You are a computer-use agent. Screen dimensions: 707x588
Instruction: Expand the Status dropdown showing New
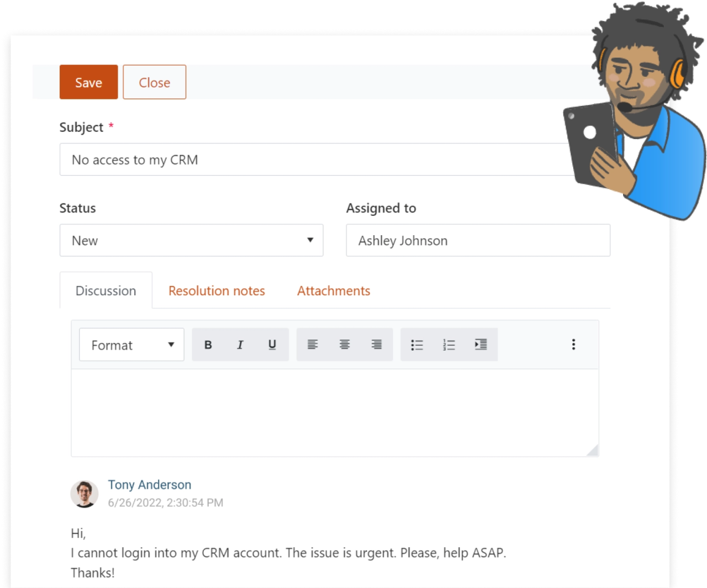click(191, 240)
